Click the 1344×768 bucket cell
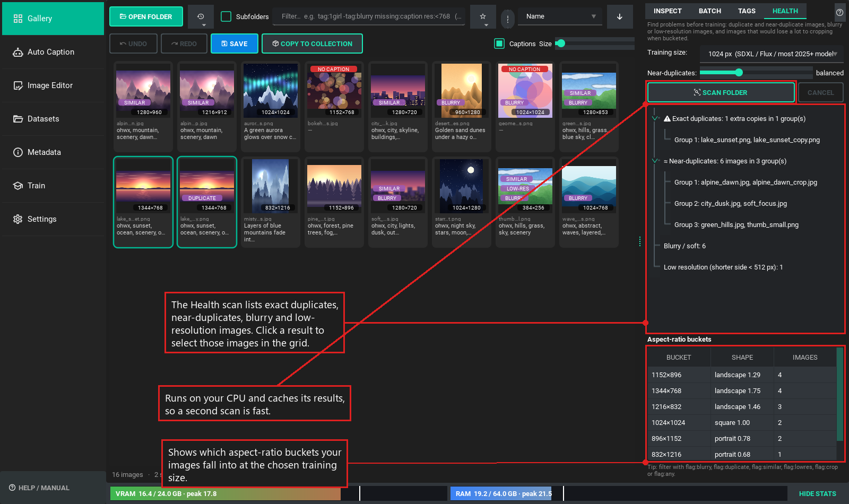This screenshot has height=504, width=849. click(x=679, y=391)
